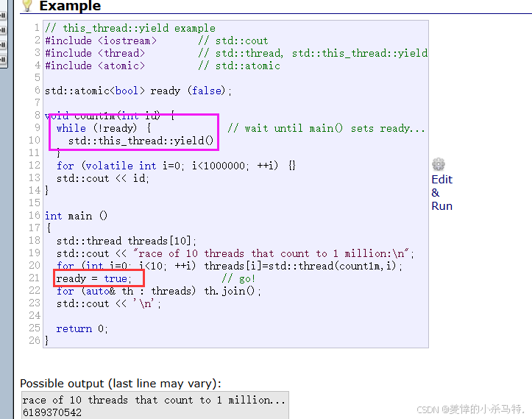532x419 pixels.
Task: Click the comment '// std::cout'
Action: (x=233, y=41)
